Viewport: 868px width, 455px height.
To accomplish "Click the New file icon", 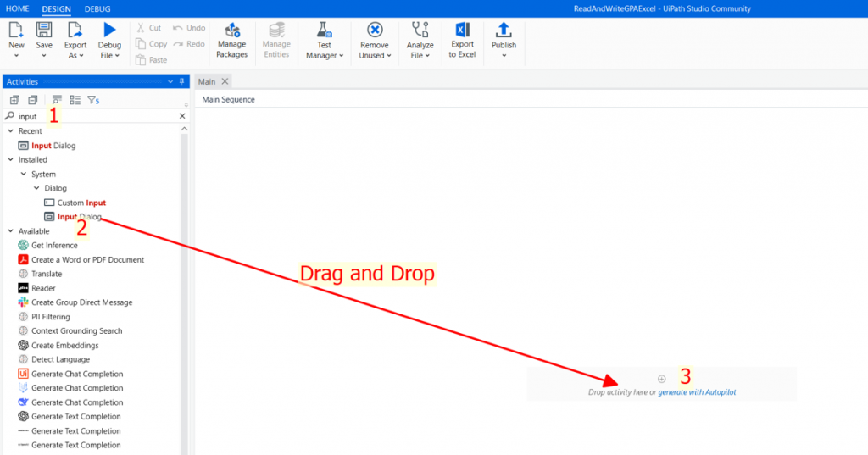I will click(x=16, y=30).
